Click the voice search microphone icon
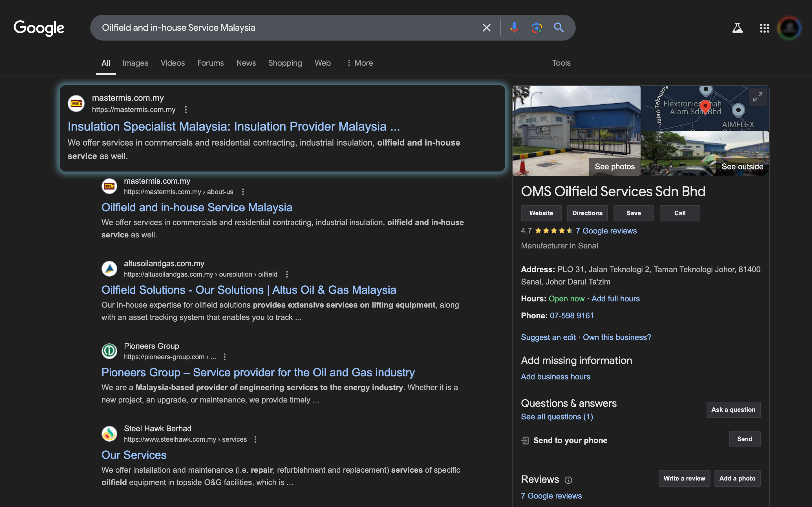The image size is (812, 507). [x=514, y=28]
